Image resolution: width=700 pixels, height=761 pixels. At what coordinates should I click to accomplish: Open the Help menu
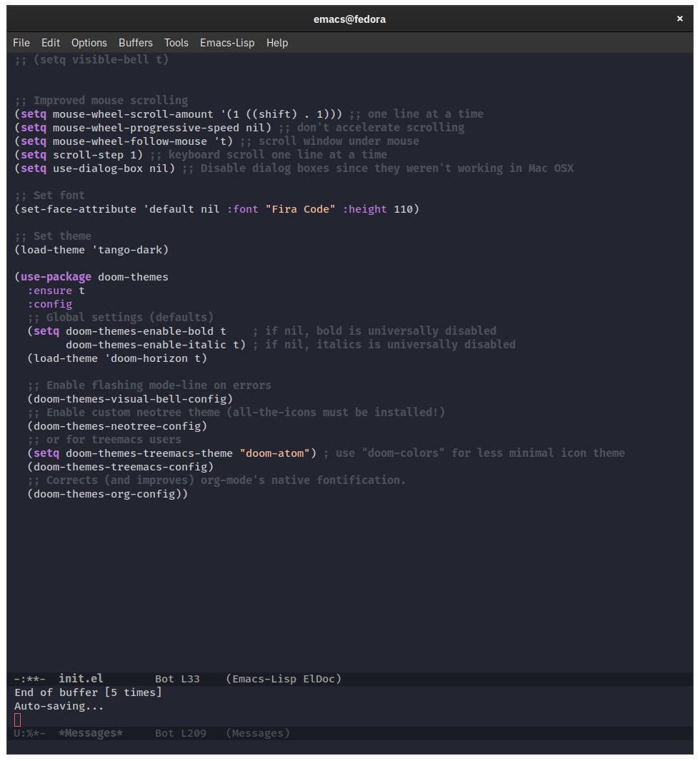(x=277, y=43)
